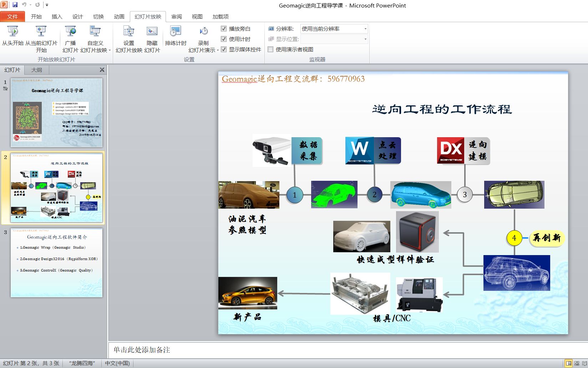Switch to Animations (动画) ribbon tab
Viewport: 588px width, 368px height.
pos(119,16)
